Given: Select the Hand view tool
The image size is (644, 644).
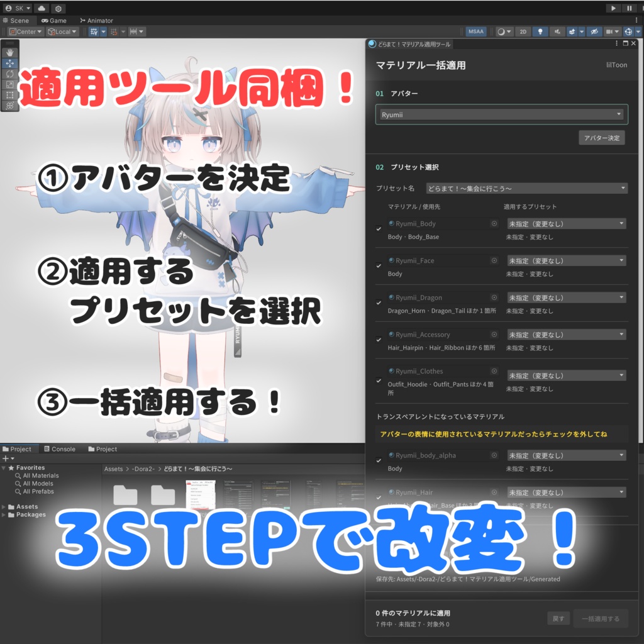Looking at the screenshot, I should 10,53.
